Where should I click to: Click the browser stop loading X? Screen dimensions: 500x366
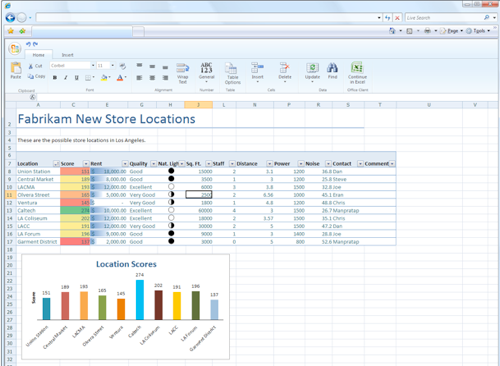pyautogui.click(x=397, y=18)
